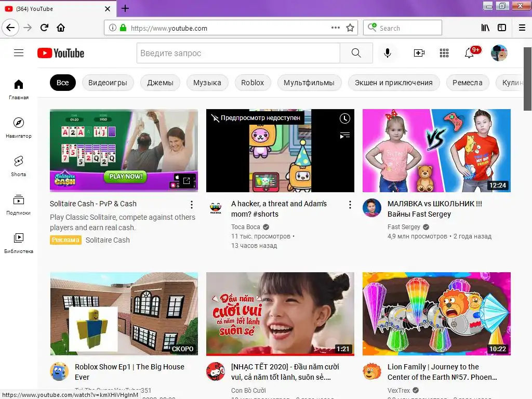Viewport: 532px width, 399px height.
Task: Open the YouTube hamburger guide menu
Action: [x=19, y=53]
